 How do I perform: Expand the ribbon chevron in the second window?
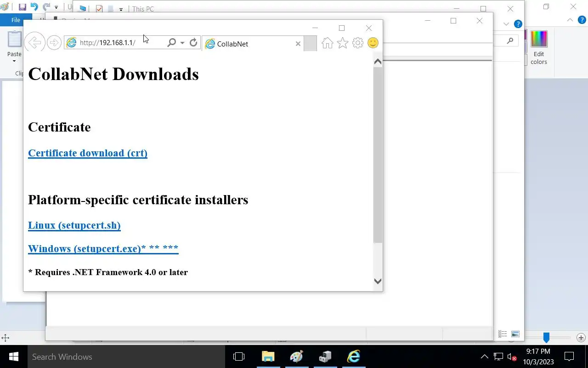pyautogui.click(x=506, y=24)
